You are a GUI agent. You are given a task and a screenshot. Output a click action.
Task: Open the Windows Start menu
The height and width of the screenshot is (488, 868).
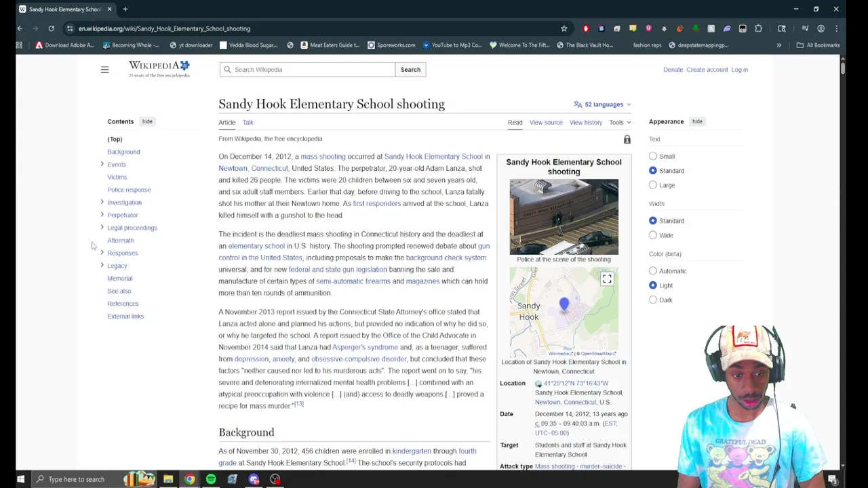20,479
